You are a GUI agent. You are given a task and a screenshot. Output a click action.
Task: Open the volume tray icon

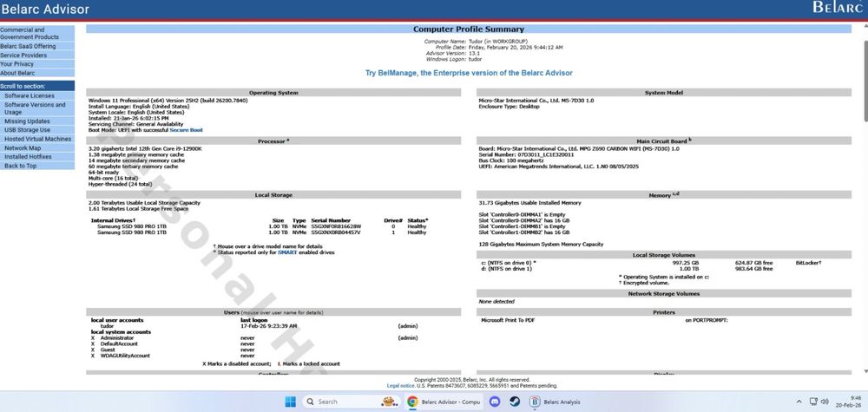tap(825, 402)
